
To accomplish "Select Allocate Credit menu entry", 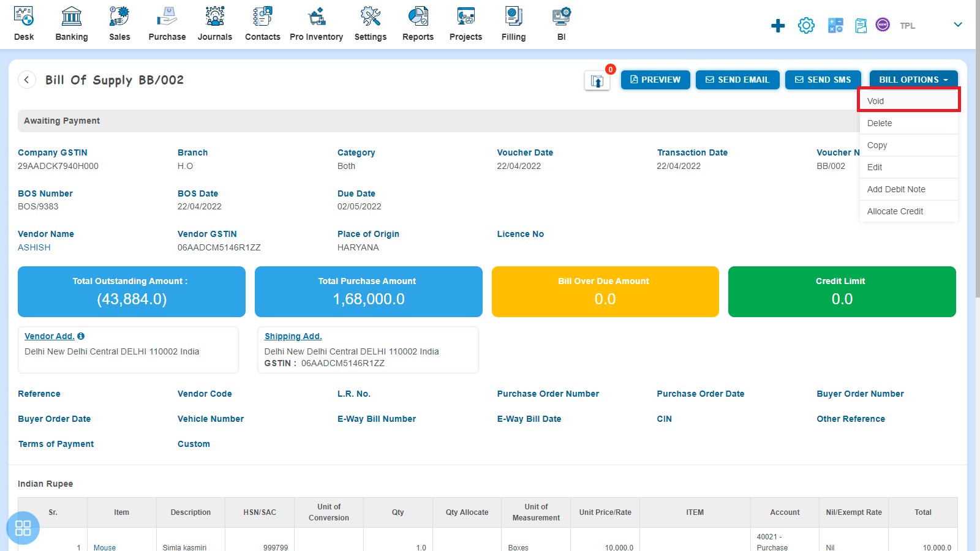I will 909,211.
